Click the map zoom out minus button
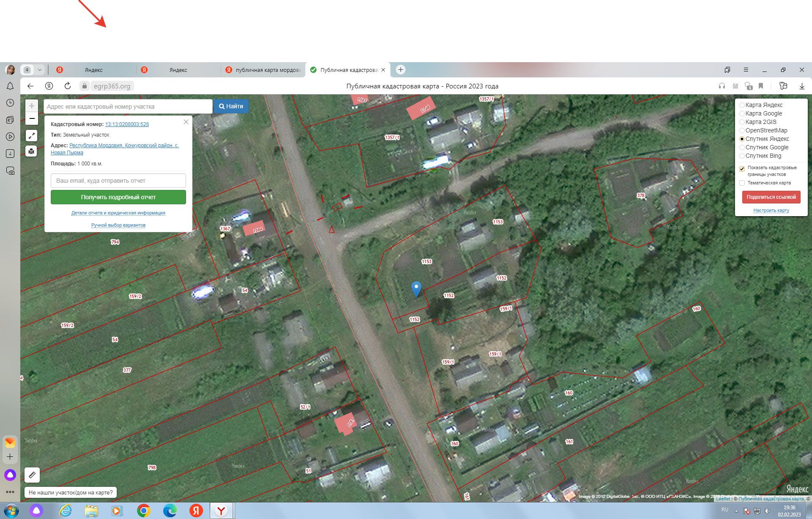The height and width of the screenshot is (519, 812). click(x=32, y=118)
